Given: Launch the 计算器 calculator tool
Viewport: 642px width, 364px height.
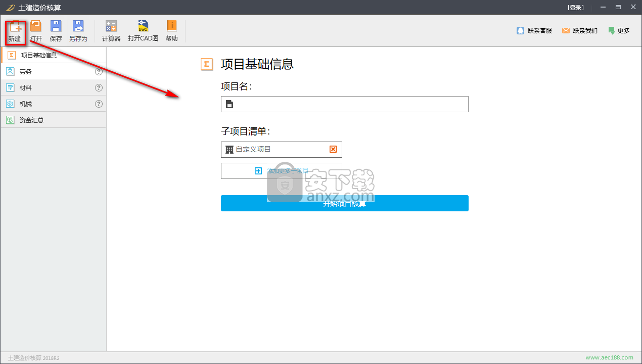Looking at the screenshot, I should click(111, 31).
